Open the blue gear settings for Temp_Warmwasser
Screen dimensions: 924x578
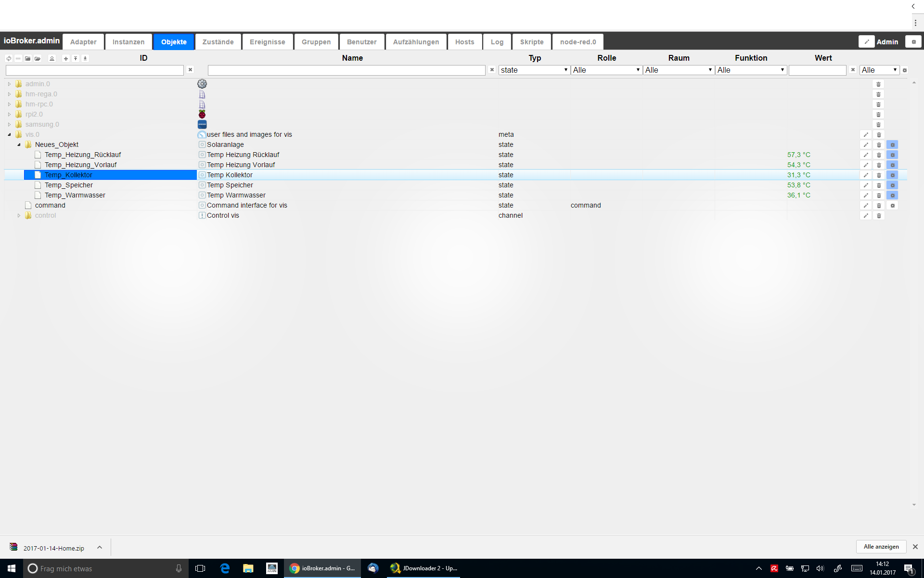tap(892, 195)
